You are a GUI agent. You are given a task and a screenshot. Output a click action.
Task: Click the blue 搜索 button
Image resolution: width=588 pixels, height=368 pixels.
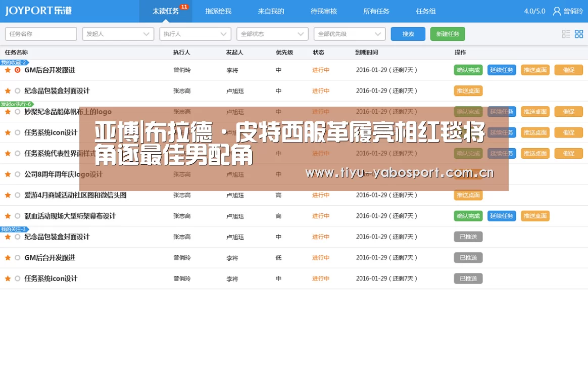pos(408,34)
